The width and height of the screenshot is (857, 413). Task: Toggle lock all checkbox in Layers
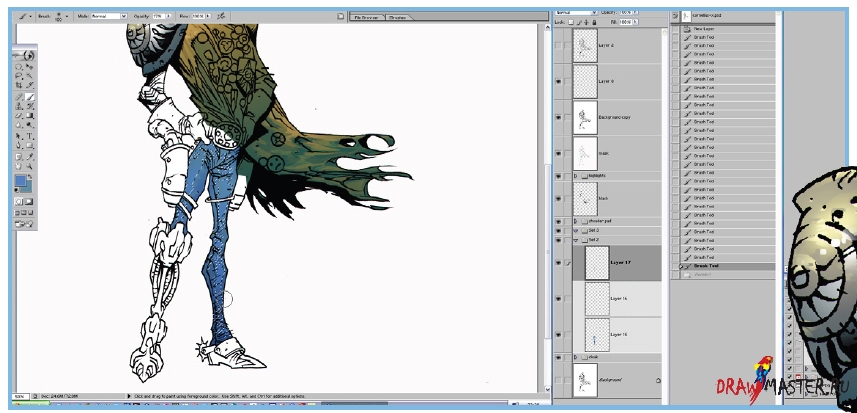[x=594, y=22]
